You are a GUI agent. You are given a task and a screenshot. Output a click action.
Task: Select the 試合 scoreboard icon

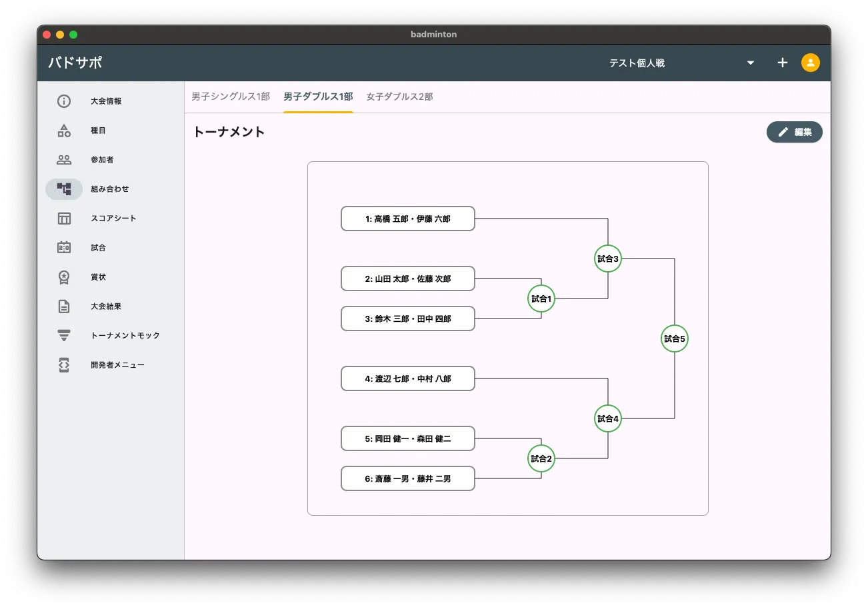pyautogui.click(x=64, y=248)
